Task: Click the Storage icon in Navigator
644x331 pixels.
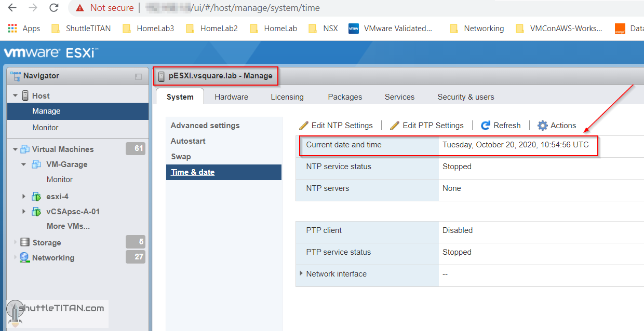Action: point(25,242)
